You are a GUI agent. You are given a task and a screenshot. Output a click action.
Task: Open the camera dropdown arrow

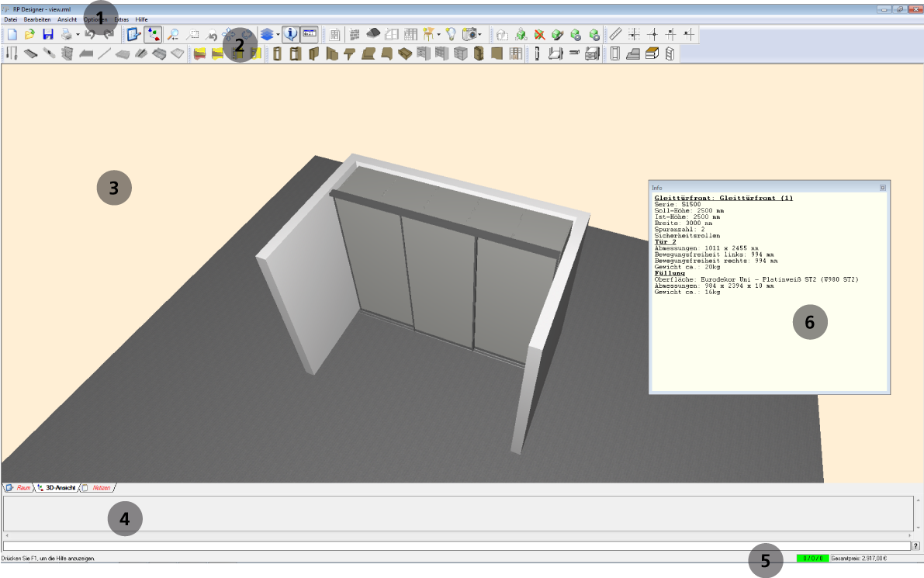pyautogui.click(x=480, y=35)
